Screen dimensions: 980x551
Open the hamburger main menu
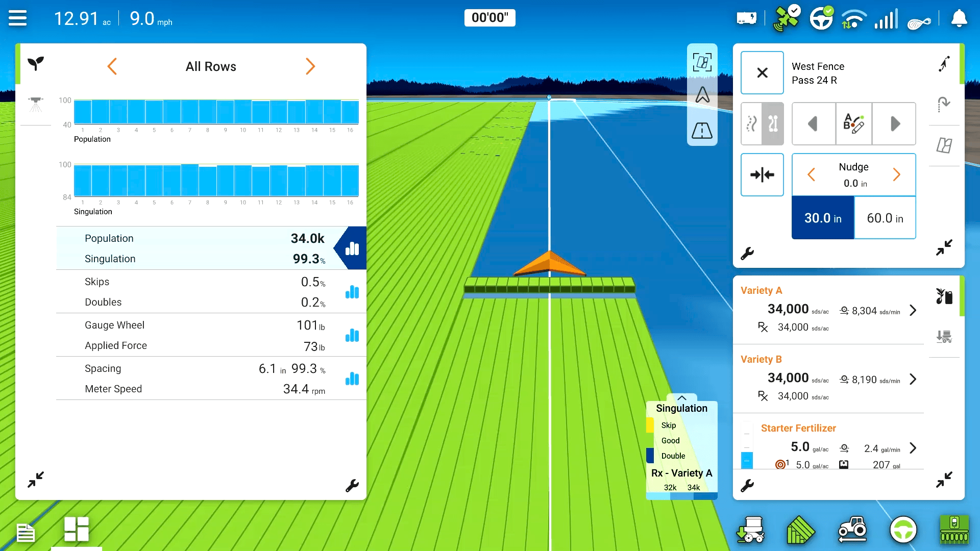pyautogui.click(x=17, y=18)
